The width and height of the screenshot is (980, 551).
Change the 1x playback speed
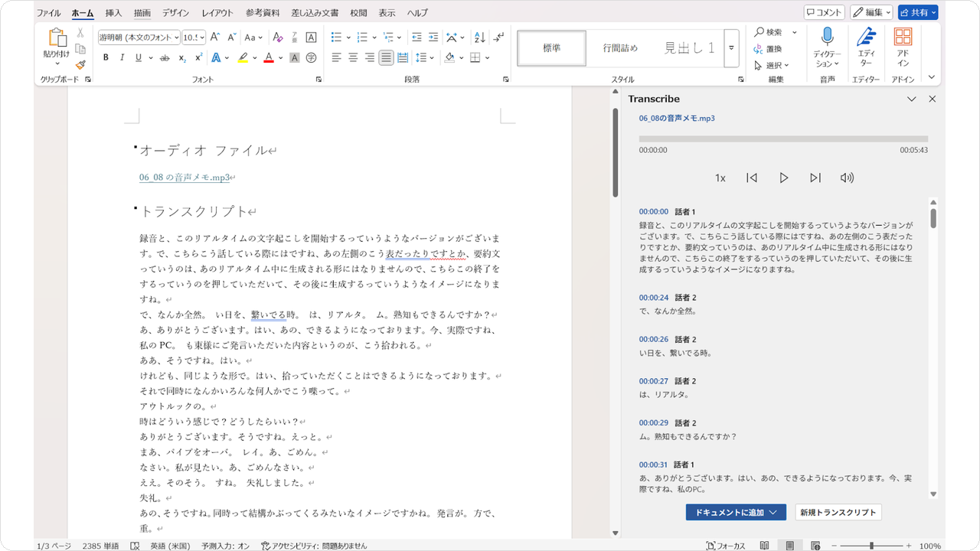[720, 178]
